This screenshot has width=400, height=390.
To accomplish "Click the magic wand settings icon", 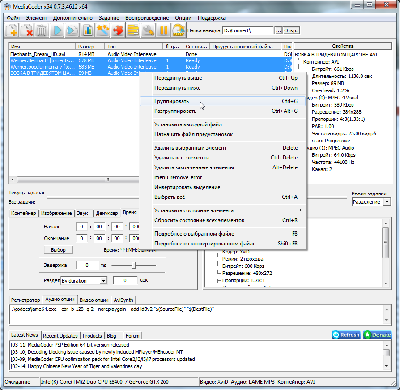I will (x=103, y=30).
